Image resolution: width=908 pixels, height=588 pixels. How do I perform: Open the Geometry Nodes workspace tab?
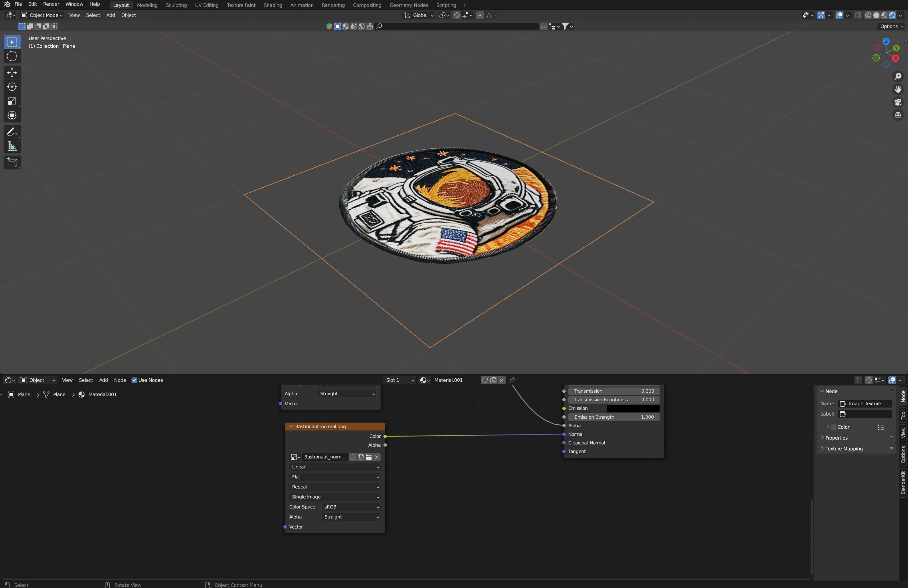(x=409, y=5)
